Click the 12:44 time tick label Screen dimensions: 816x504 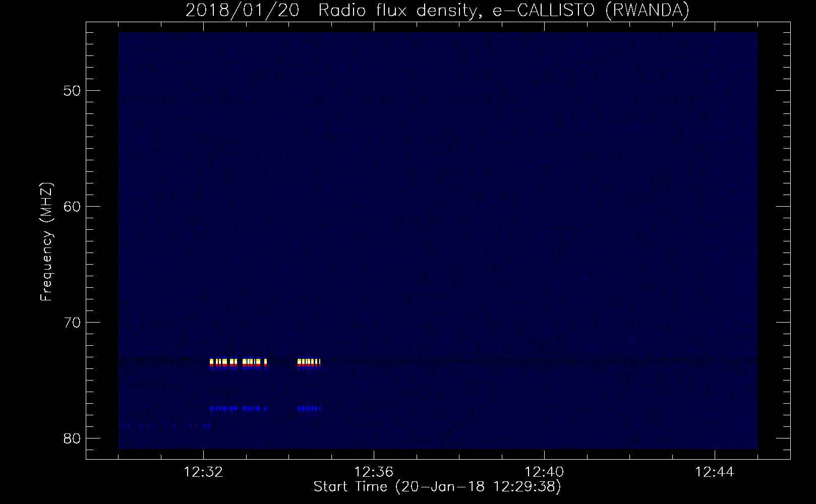[x=715, y=473]
